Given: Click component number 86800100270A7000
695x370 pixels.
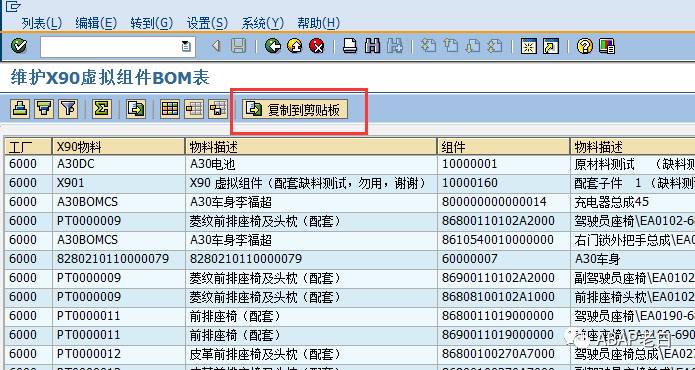Looking at the screenshot, I should click(498, 354).
